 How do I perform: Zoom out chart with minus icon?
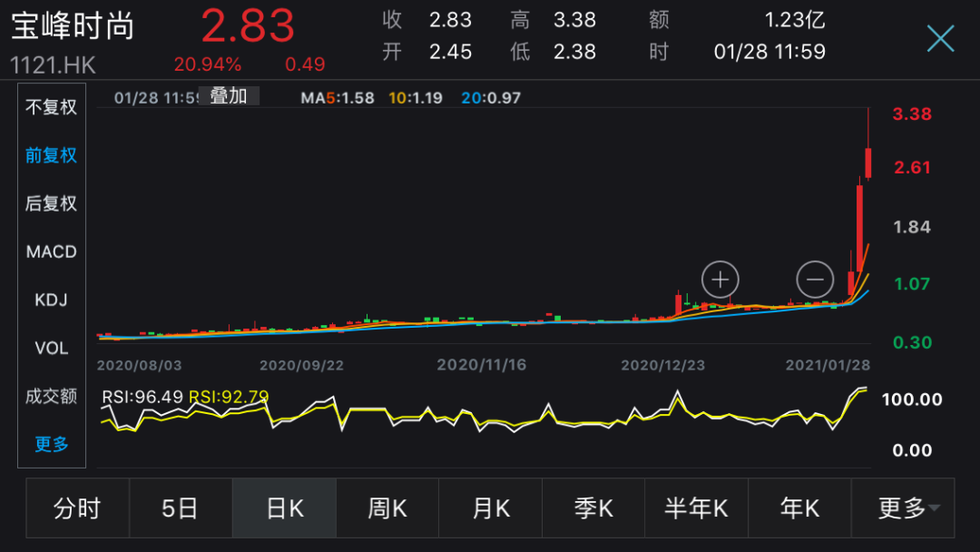pos(815,280)
